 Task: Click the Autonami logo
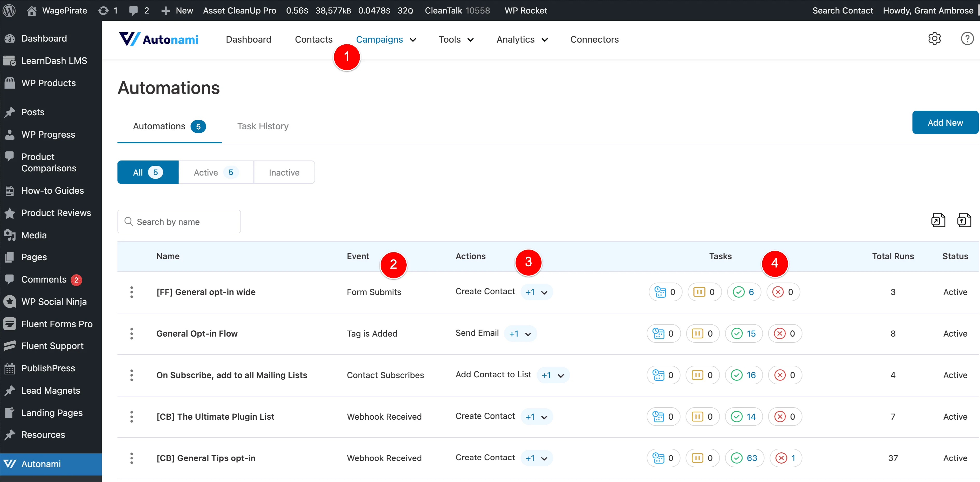[x=158, y=39]
